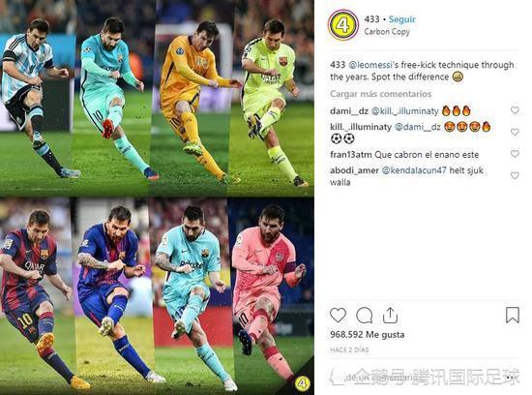
Task: Open the HACE 2 DÍAS timestamp
Action: coord(349,349)
